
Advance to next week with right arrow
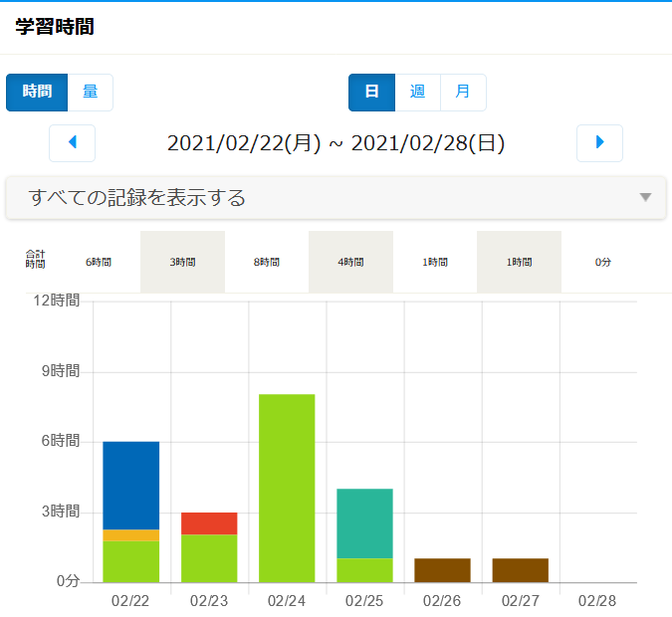point(599,143)
